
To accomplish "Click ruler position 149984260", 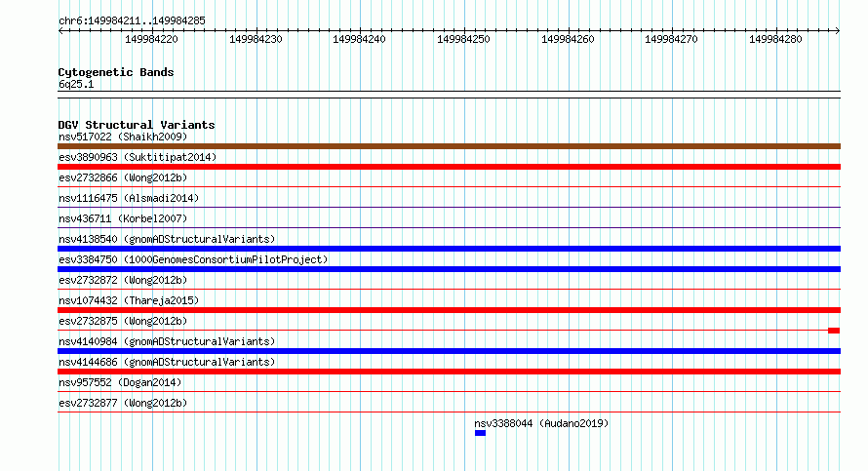I will (x=568, y=39).
